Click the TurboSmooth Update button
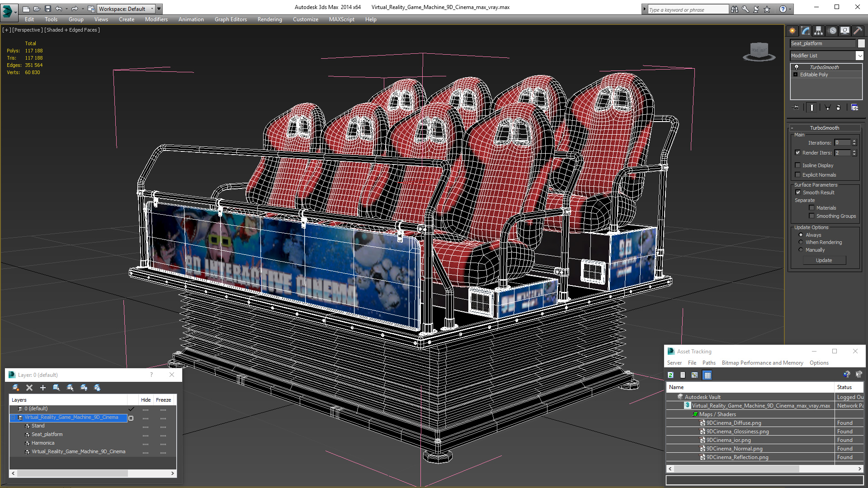 824,260
